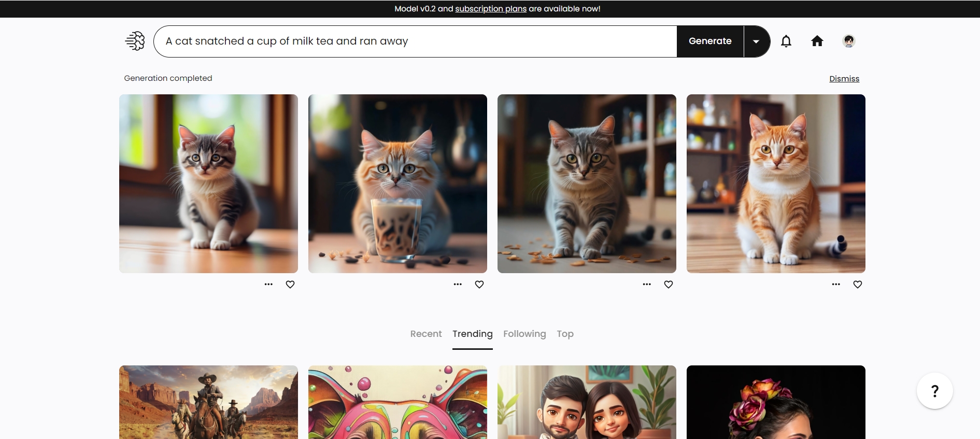980x439 pixels.
Task: Open the cat with milk tea glass thumbnail
Action: [x=397, y=183]
